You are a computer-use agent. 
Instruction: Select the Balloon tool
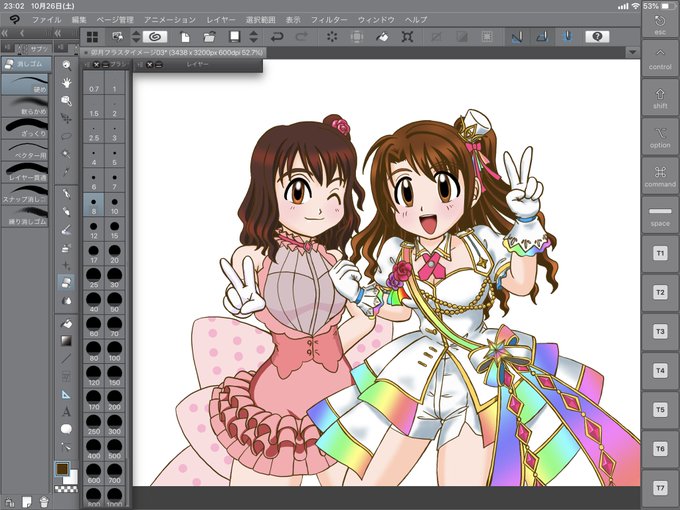coord(66,429)
